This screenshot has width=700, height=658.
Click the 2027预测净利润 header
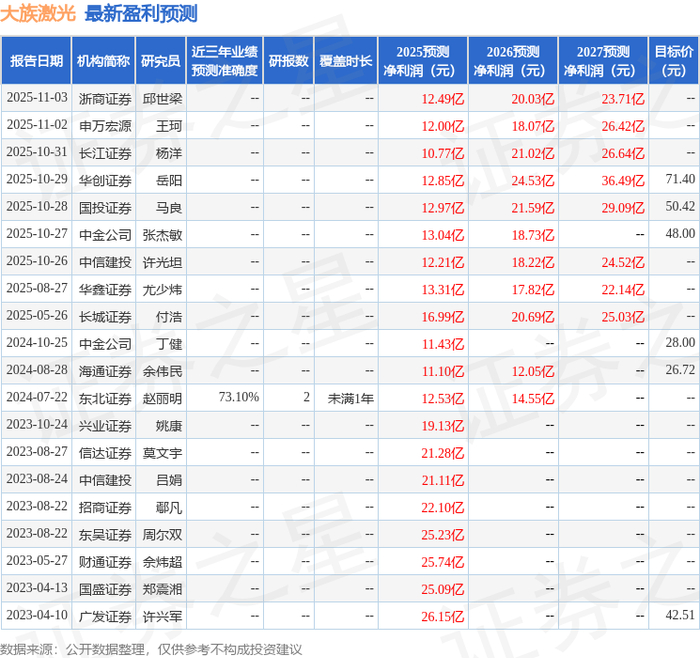tap(603, 61)
